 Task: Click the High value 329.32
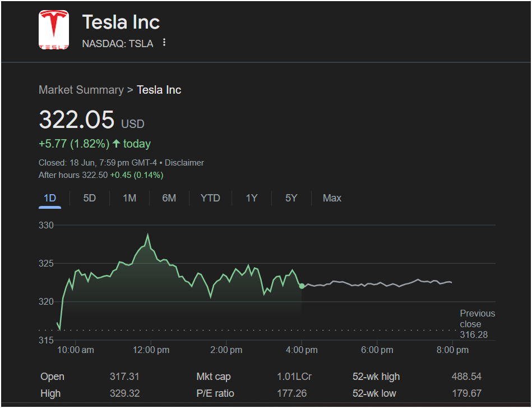click(124, 393)
